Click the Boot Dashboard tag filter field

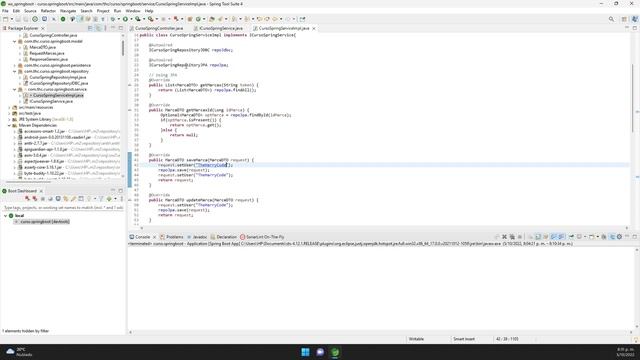tap(63, 208)
